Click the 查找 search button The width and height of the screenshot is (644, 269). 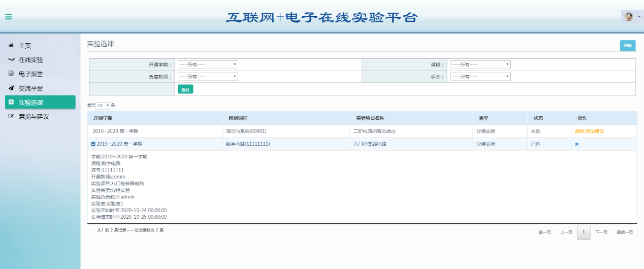(185, 89)
